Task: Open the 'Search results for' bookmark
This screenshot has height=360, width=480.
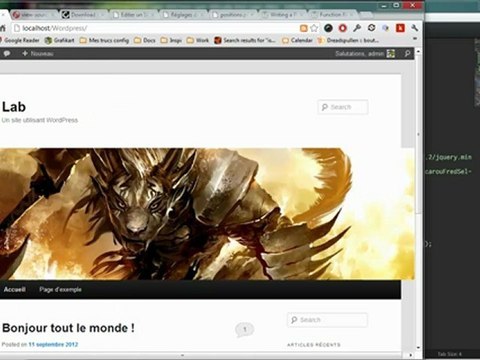Action: coord(245,40)
